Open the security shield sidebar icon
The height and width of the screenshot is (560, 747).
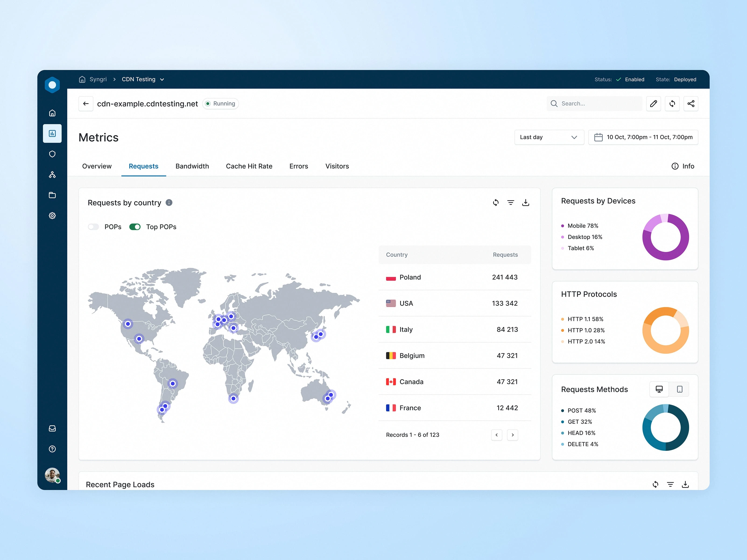click(x=52, y=154)
